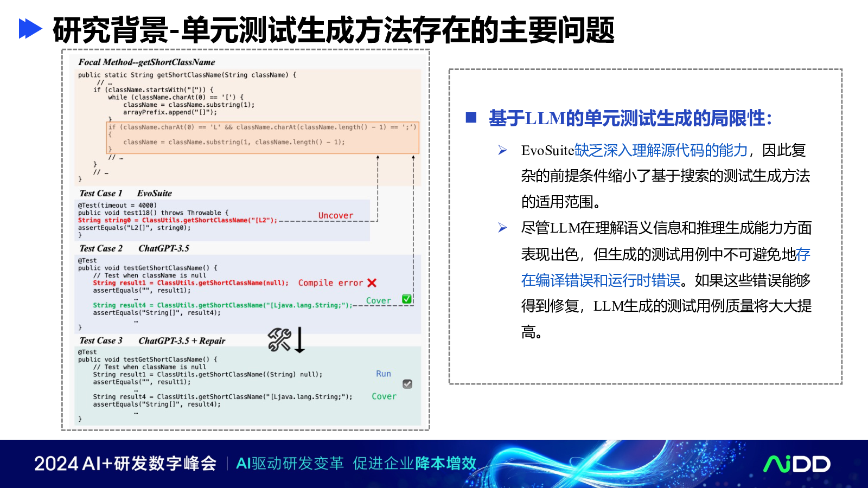Click the NiDD logo in the footer
868x488 pixels.
point(797,464)
